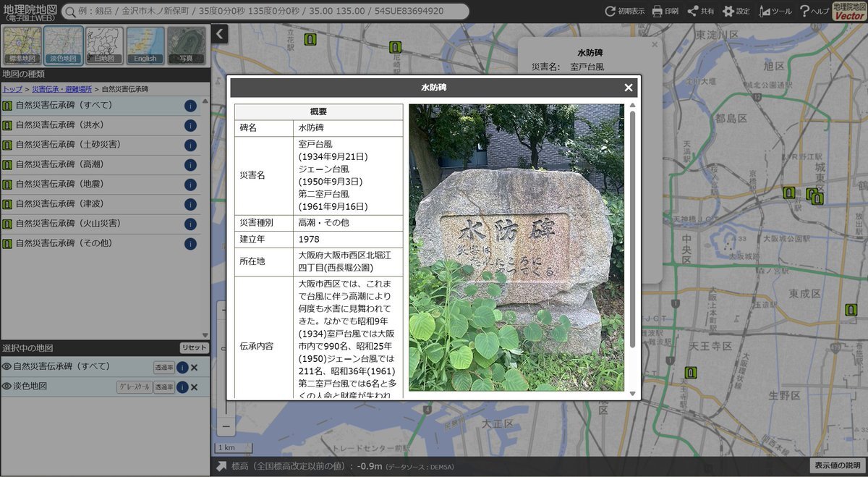868x477 pixels.
Task: Click the 災害伝承・避難場所 breadcrumb link
Action: 61,89
